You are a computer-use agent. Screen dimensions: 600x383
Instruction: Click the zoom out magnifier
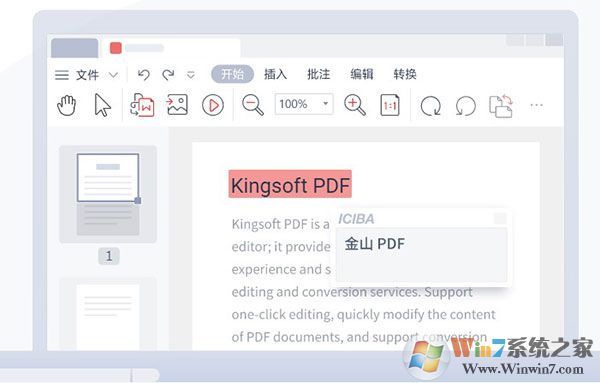[253, 105]
